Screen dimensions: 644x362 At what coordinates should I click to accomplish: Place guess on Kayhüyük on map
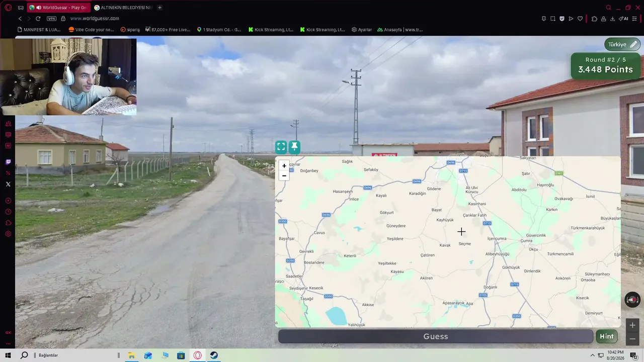coord(445,220)
